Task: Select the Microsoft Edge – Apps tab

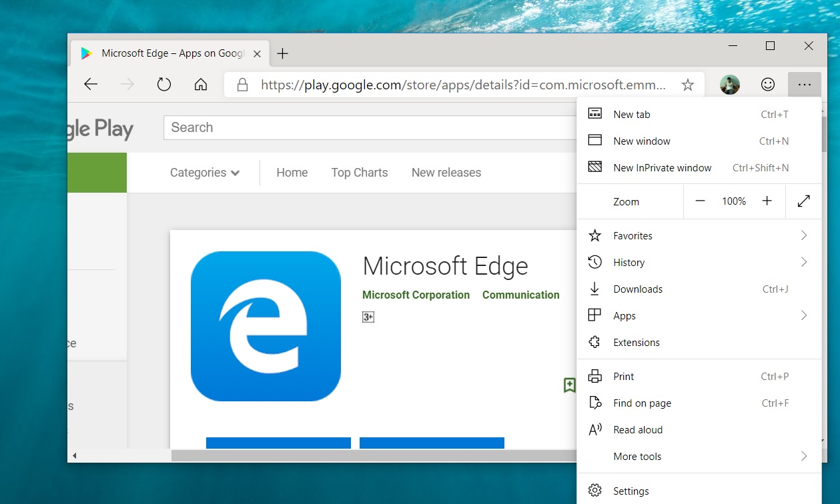Action: point(169,53)
